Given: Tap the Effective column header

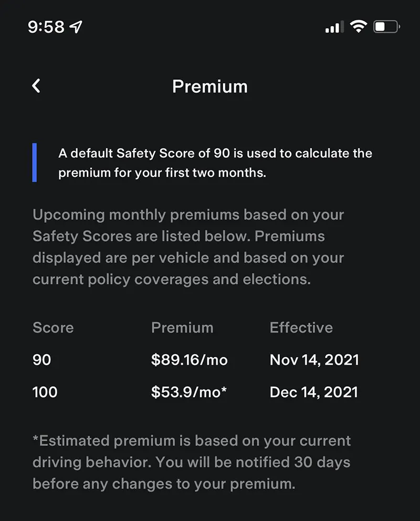Looking at the screenshot, I should click(301, 328).
